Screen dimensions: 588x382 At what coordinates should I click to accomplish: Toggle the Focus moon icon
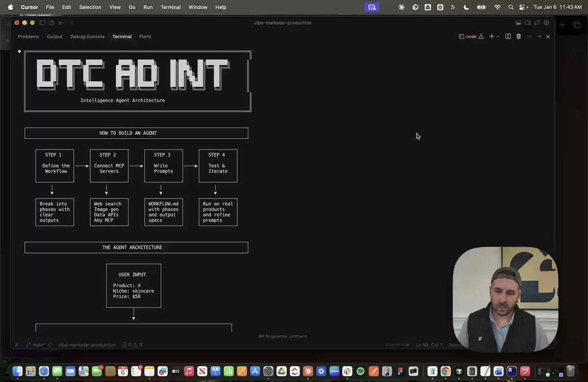(466, 7)
